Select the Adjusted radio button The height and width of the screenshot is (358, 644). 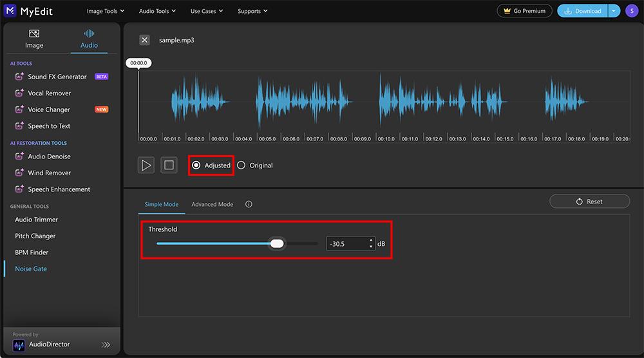196,165
